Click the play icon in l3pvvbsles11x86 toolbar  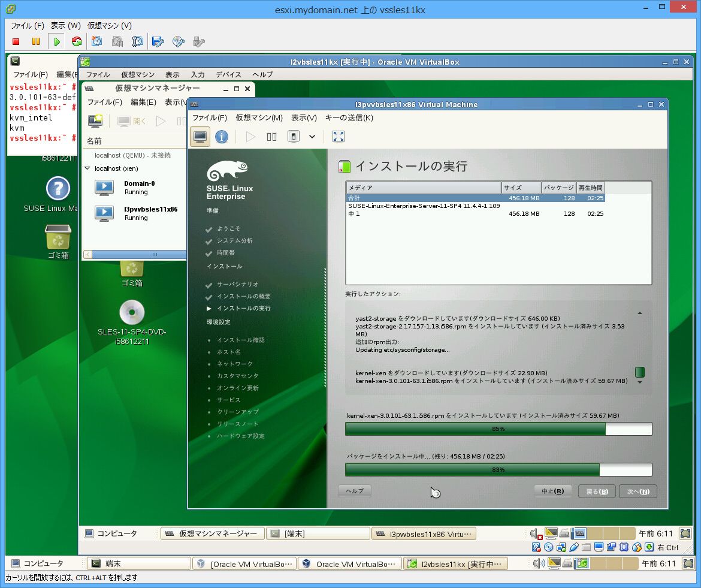[x=250, y=137]
